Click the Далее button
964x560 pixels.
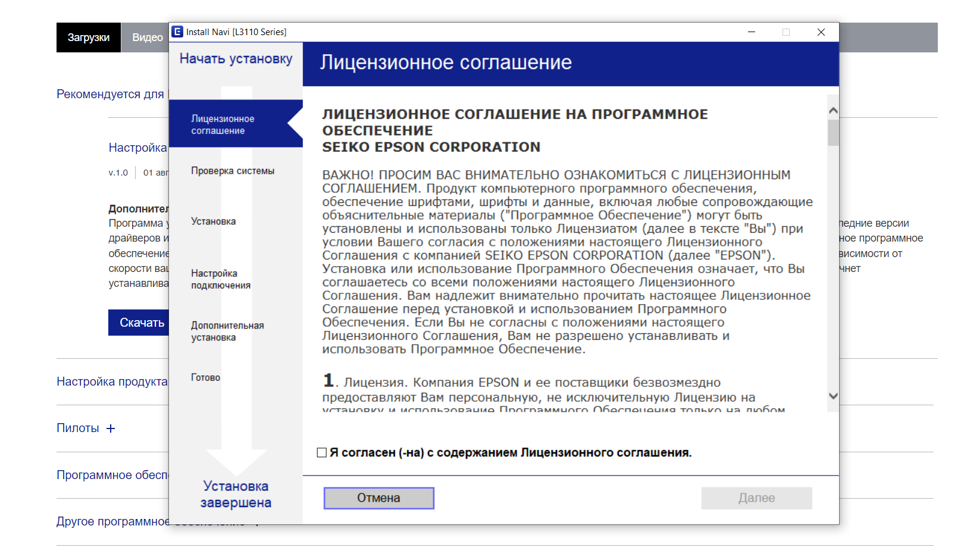coord(756,498)
